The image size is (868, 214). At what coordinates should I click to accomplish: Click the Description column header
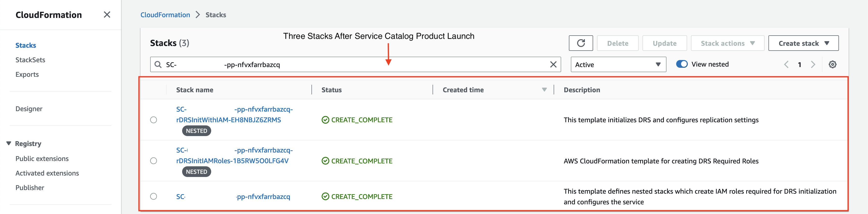pos(582,90)
